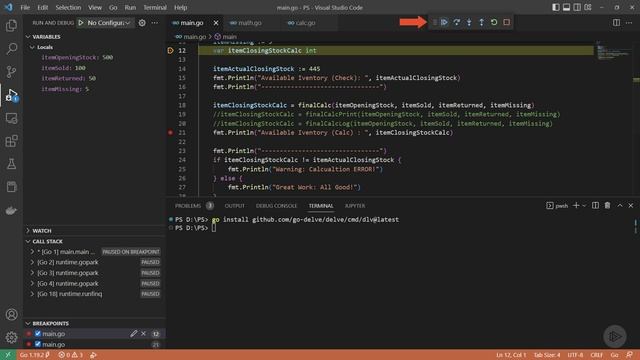Open the debug configuration dropdown
640x360 pixels.
pyautogui.click(x=109, y=23)
